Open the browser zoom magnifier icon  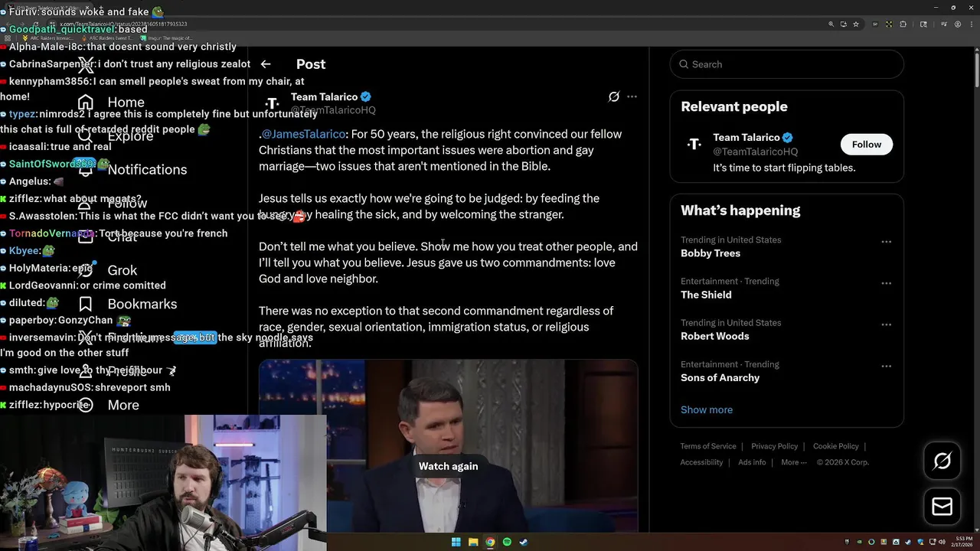tap(831, 24)
